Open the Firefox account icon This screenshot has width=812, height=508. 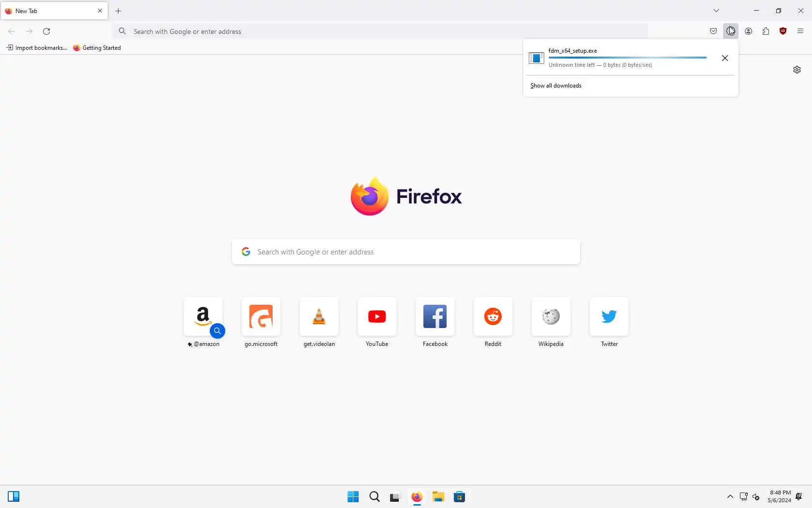click(748, 31)
